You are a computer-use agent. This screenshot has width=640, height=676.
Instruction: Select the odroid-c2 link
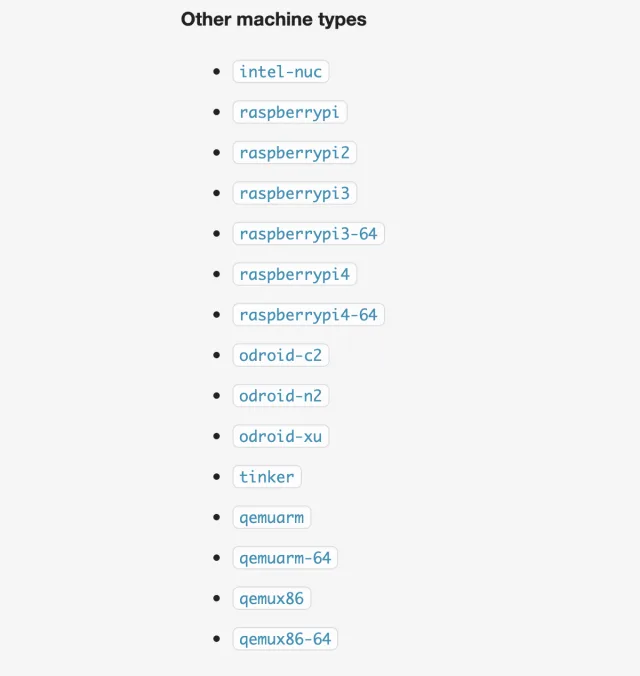tap(281, 355)
